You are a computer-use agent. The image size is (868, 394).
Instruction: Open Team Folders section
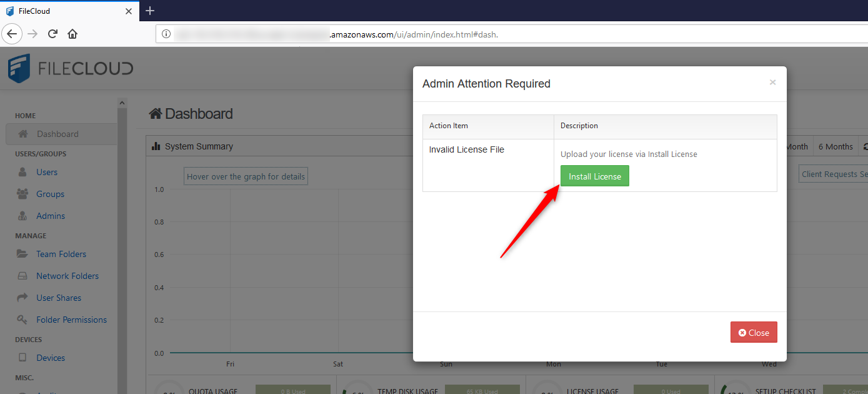[61, 254]
